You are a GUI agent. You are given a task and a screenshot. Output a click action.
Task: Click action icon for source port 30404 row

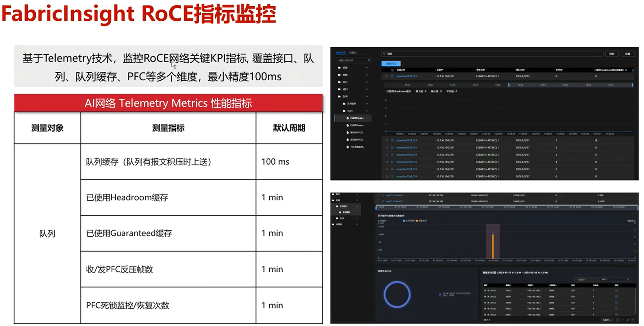point(616,302)
